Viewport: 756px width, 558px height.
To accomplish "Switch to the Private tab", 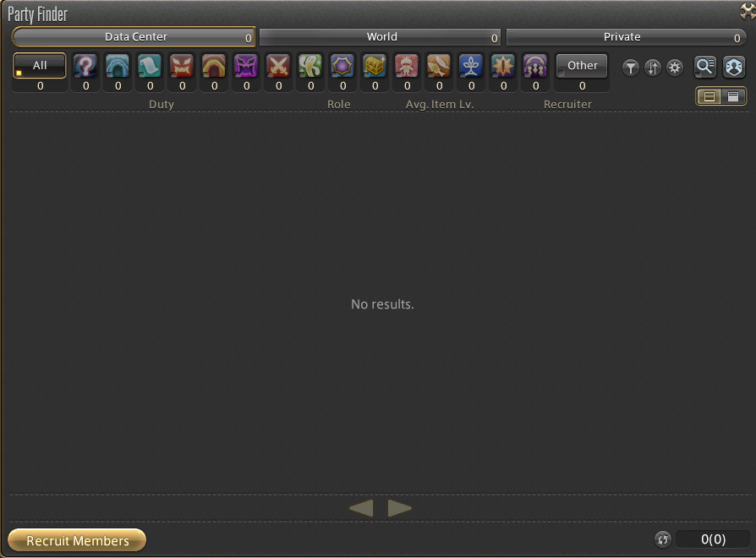I will coord(625,37).
